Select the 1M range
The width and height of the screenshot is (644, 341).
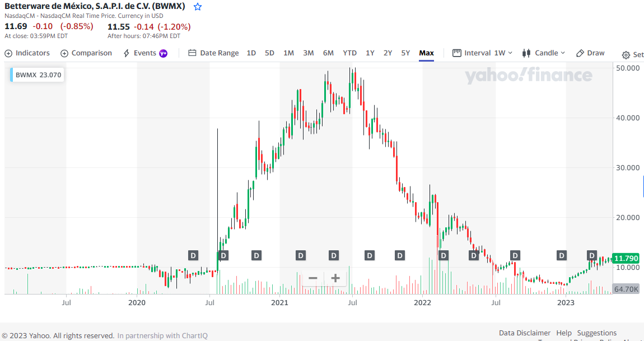[x=289, y=53]
